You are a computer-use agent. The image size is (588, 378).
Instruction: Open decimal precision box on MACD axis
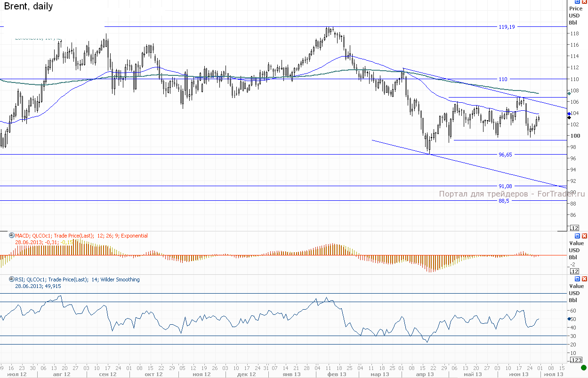(574, 271)
